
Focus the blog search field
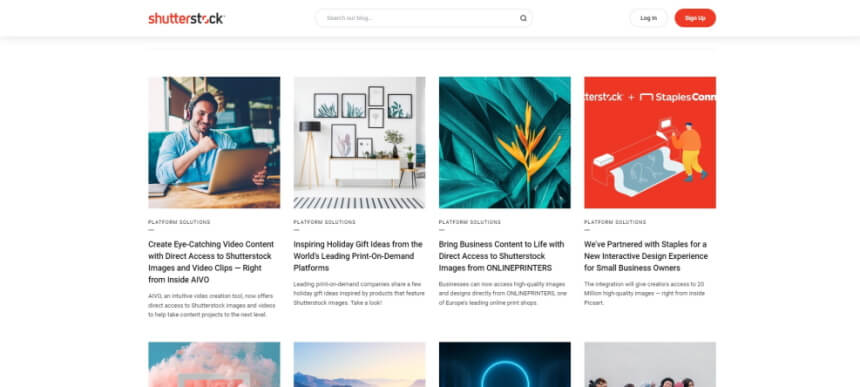click(423, 18)
